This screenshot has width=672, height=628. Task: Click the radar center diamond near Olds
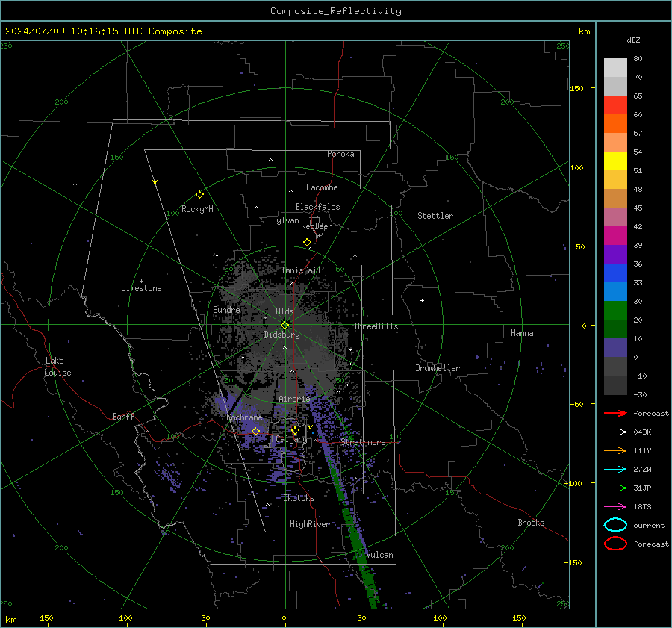(x=284, y=326)
